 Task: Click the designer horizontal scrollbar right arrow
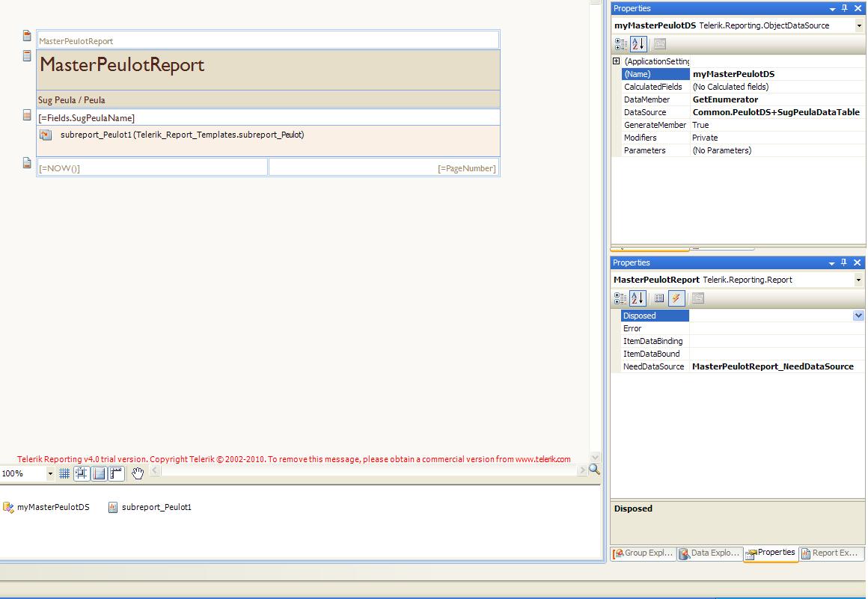point(581,470)
